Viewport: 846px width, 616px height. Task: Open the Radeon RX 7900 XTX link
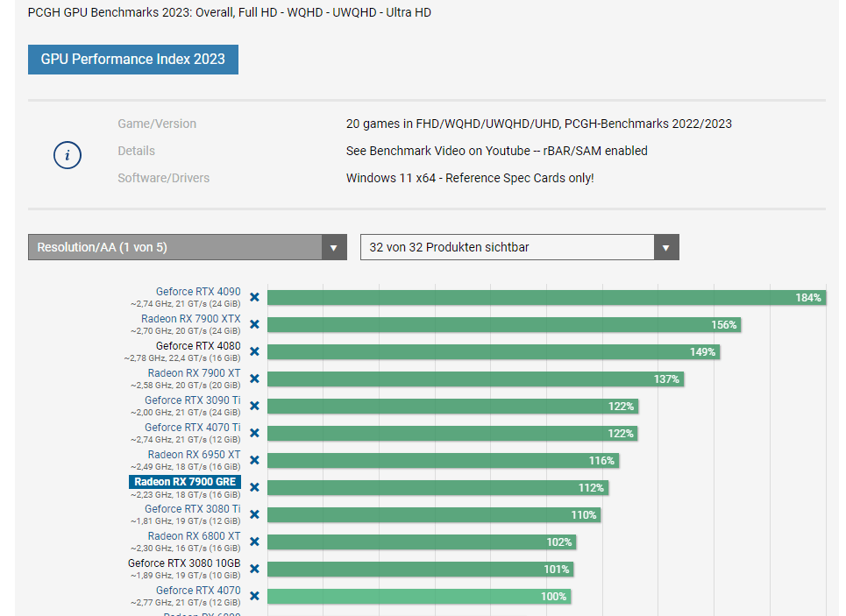tap(190, 319)
